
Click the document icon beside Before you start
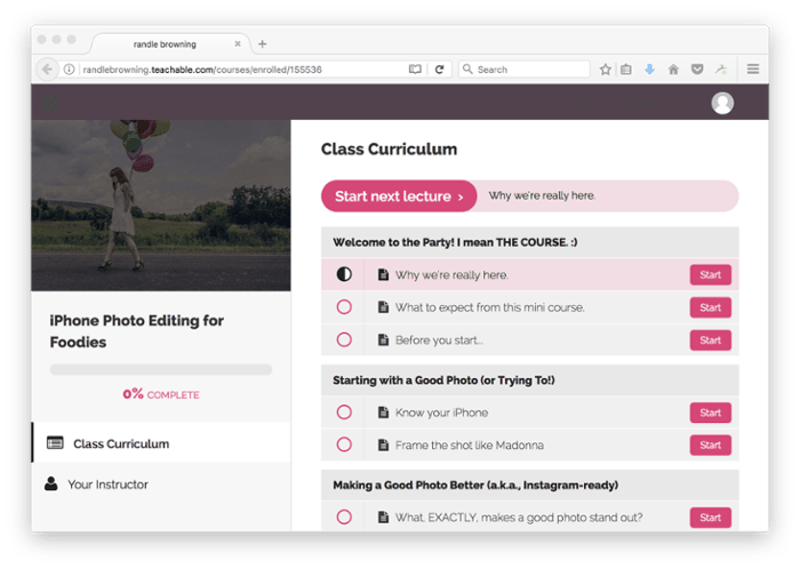pos(383,340)
